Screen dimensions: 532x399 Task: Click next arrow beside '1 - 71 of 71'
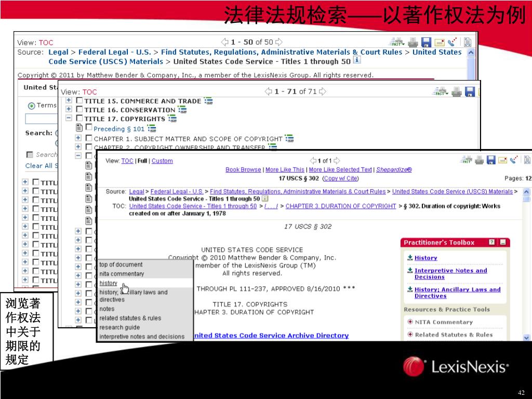click(x=322, y=91)
